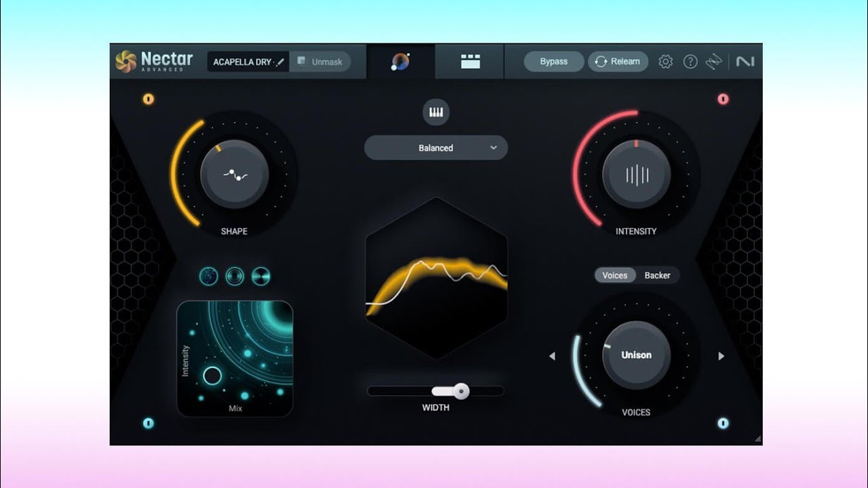Screen dimensions: 868x488
Task: Click the Balanced dropdown chevron arrow
Action: [x=494, y=148]
